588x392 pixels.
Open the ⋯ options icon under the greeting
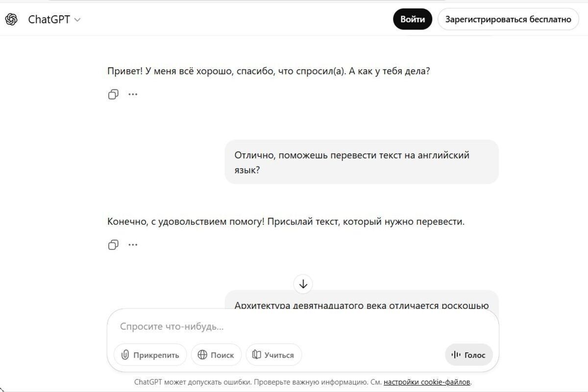132,94
